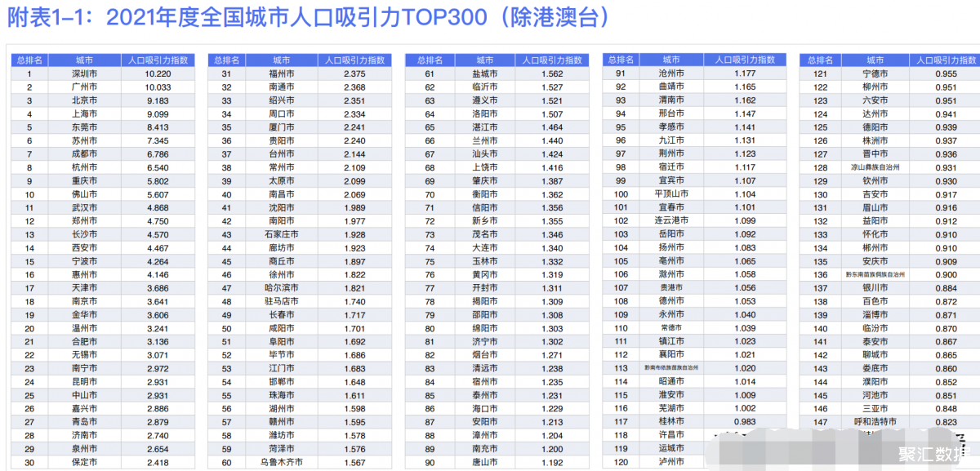980x471 pixels.
Task: Click the 盐城市 index value 1.562
Action: 552,73
